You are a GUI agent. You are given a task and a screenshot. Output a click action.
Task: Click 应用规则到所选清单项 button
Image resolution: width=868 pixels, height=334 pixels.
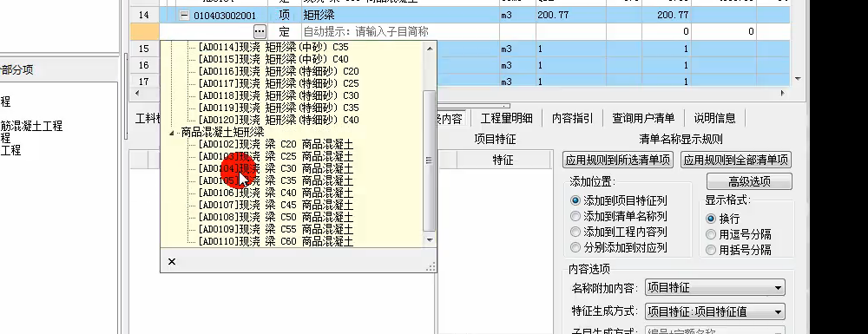pos(618,160)
